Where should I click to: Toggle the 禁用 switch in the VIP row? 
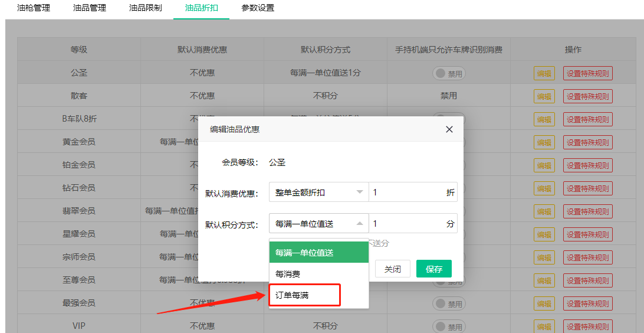coord(448,327)
